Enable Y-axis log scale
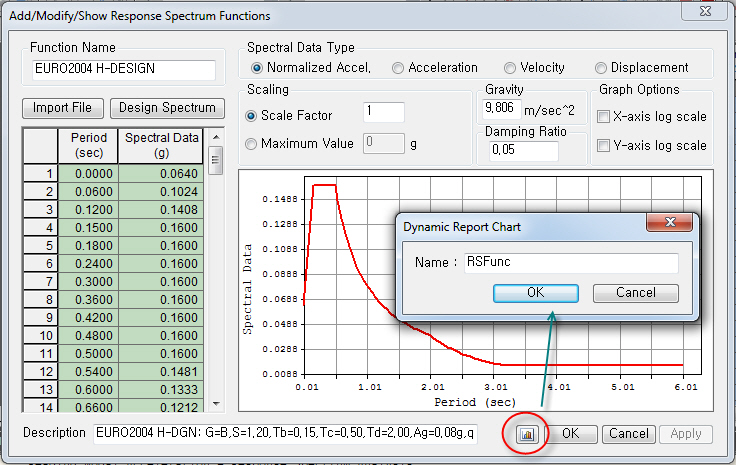This screenshot has height=465, width=736. click(603, 146)
